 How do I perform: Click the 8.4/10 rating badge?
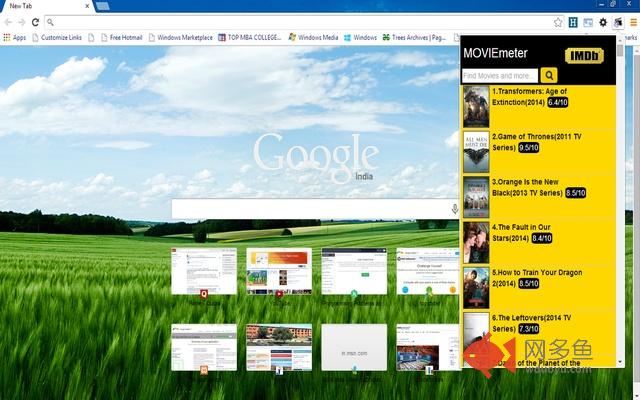coord(542,238)
